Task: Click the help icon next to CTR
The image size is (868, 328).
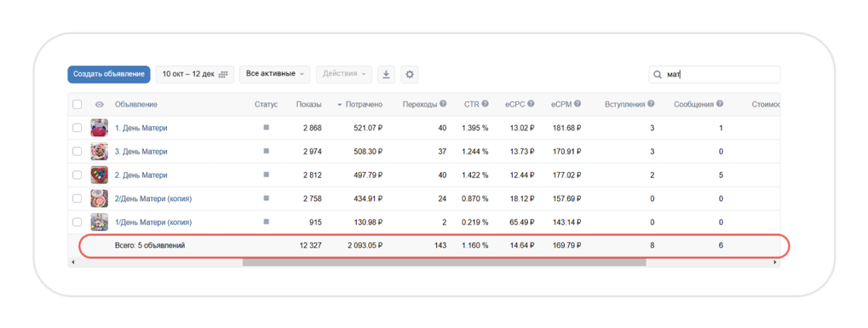Action: [486, 104]
